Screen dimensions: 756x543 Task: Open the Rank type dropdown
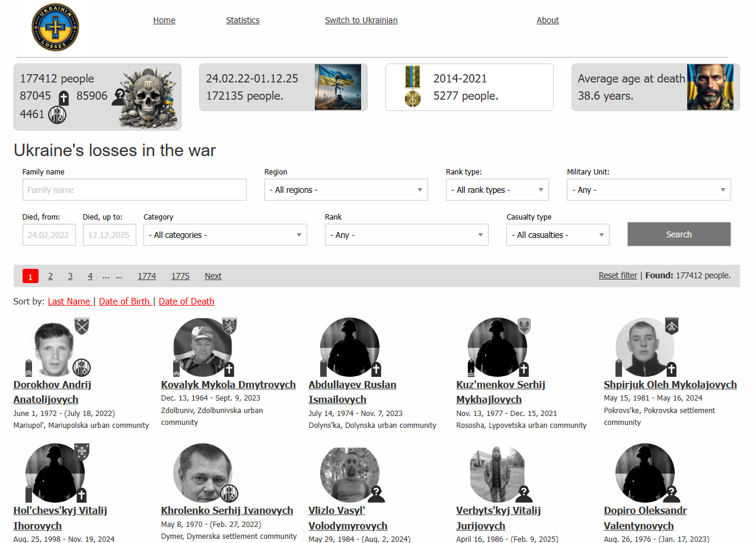[497, 190]
